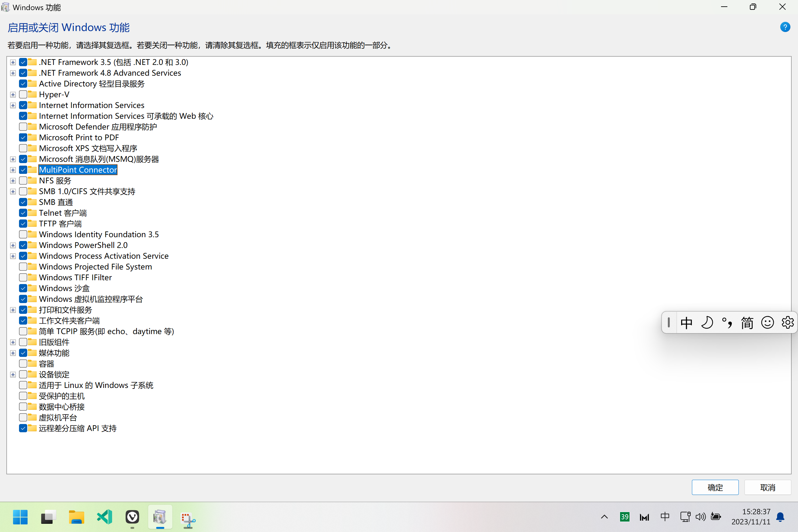Expand the Internet Information Services node
Viewport: 798px width, 532px height.
click(x=13, y=105)
